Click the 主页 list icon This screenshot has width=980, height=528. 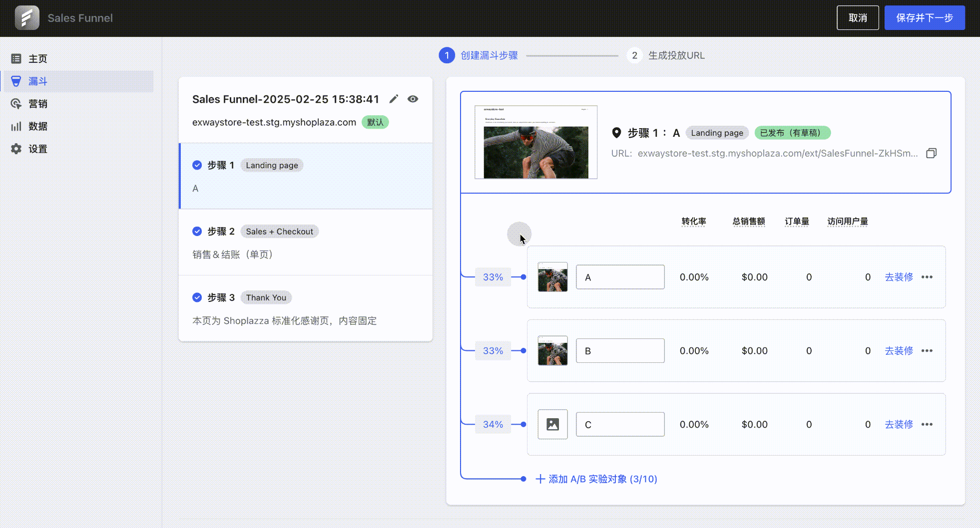(x=16, y=58)
